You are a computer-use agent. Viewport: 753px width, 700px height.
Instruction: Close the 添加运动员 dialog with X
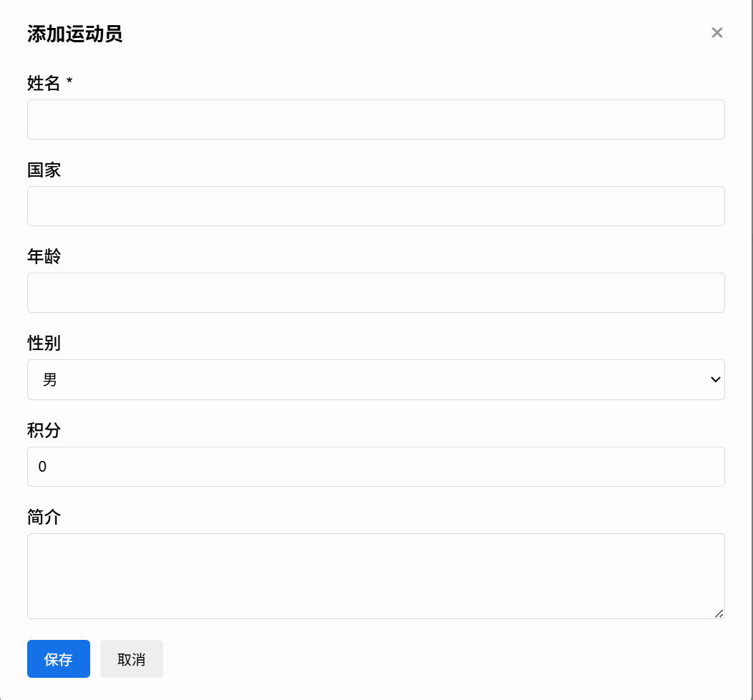tap(716, 33)
